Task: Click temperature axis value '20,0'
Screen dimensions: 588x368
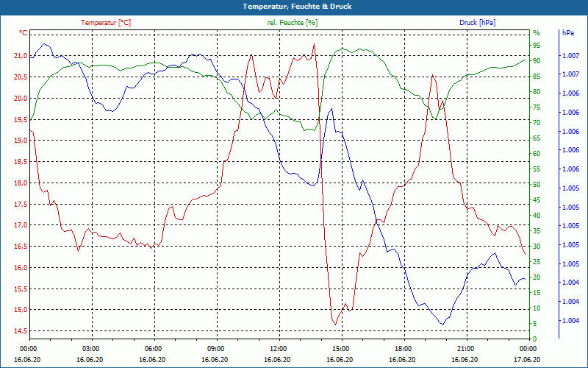Action: coord(21,99)
